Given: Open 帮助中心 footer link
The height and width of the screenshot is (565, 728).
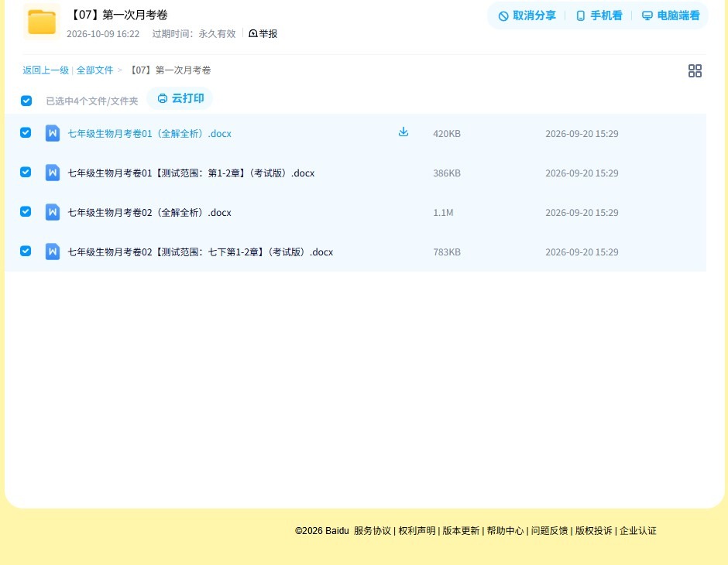Looking at the screenshot, I should pyautogui.click(x=505, y=531).
